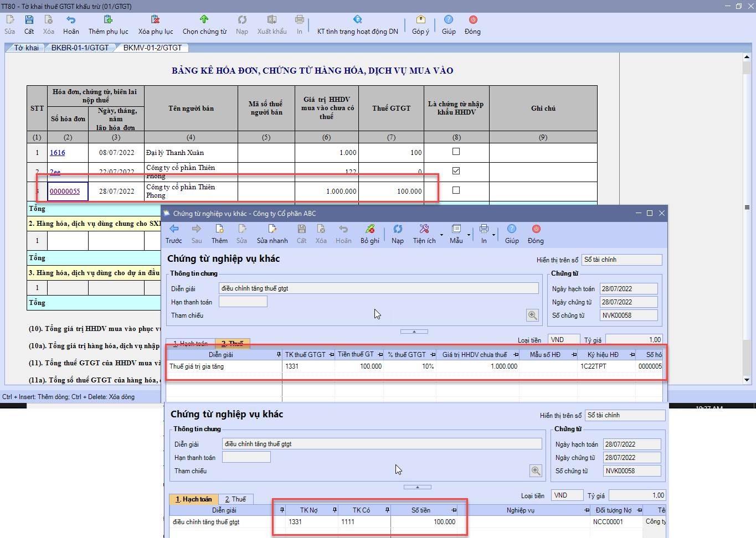Click Hạn thanh toán field in voucher dialog
Screen dimensions: 756x538
point(243,302)
